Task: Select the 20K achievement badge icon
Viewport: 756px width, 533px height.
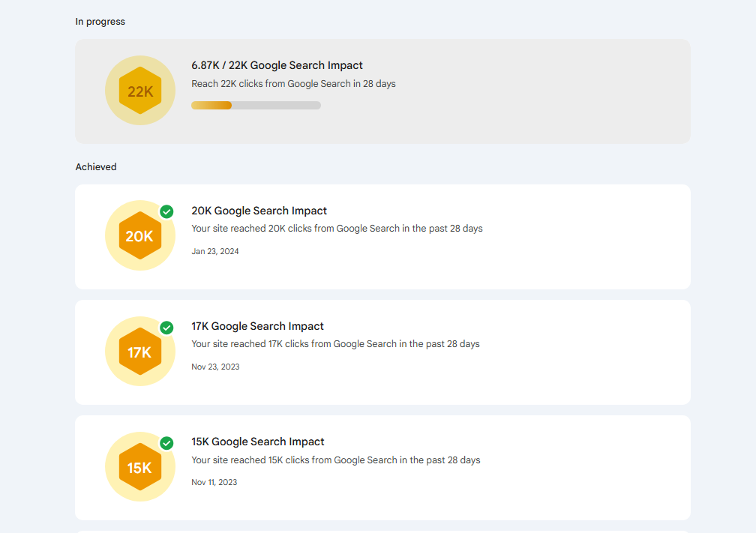Action: (139, 235)
